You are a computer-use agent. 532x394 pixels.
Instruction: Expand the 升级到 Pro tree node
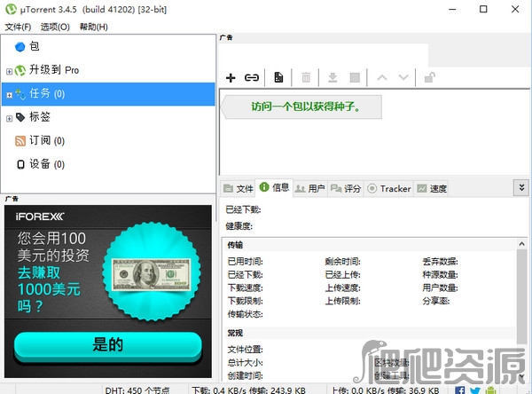coord(9,71)
